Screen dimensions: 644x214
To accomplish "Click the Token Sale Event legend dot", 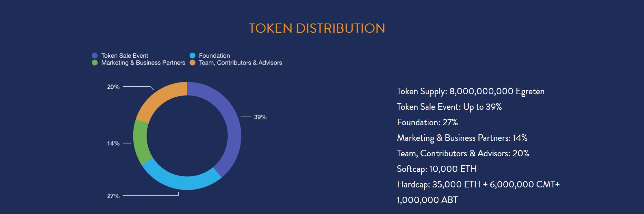I will (95, 56).
